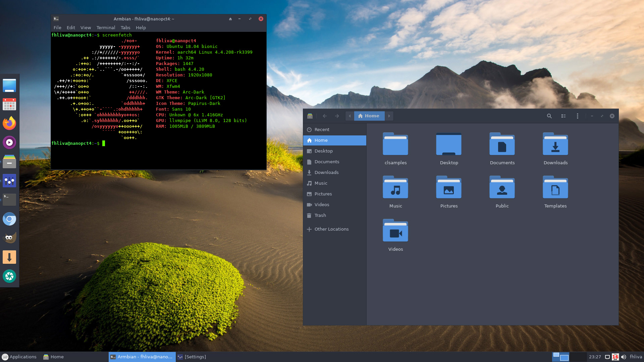
Task: Open the terminal File menu
Action: click(x=57, y=27)
